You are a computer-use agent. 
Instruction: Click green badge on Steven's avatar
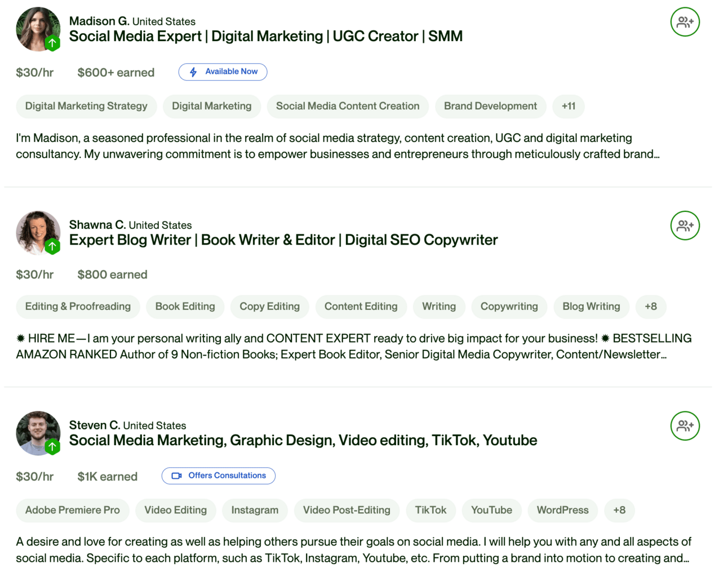coord(52,447)
